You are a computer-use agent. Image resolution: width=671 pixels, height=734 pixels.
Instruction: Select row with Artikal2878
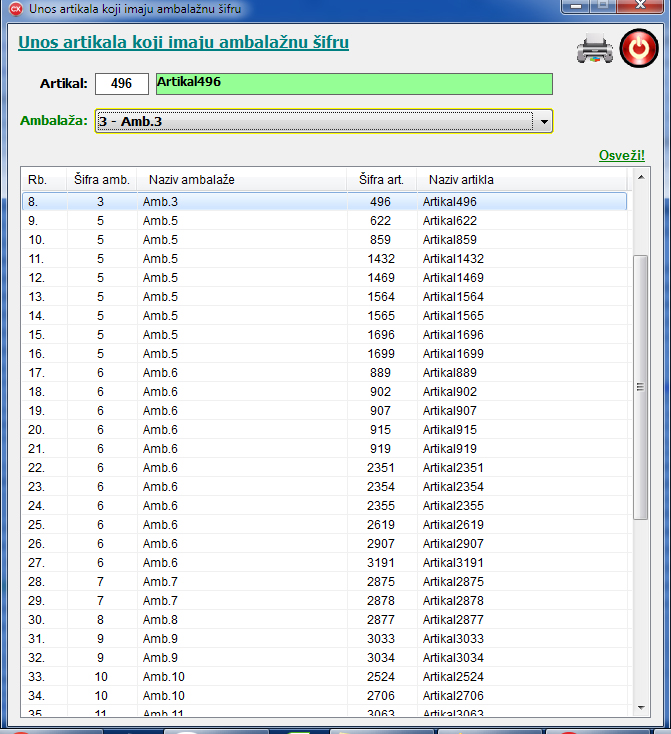(324, 601)
